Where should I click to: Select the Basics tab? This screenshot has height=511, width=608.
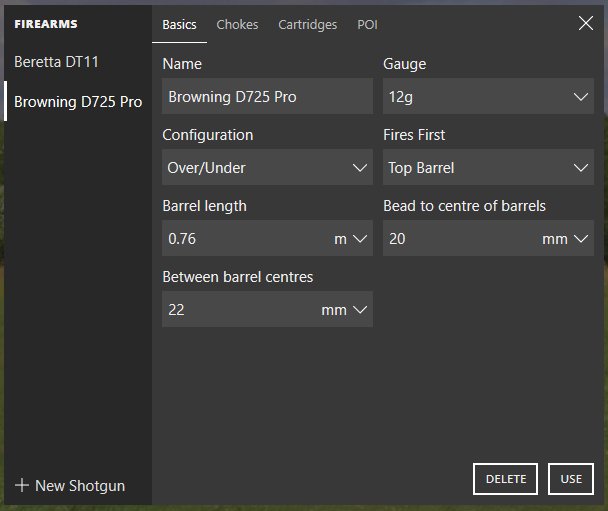[x=179, y=25]
